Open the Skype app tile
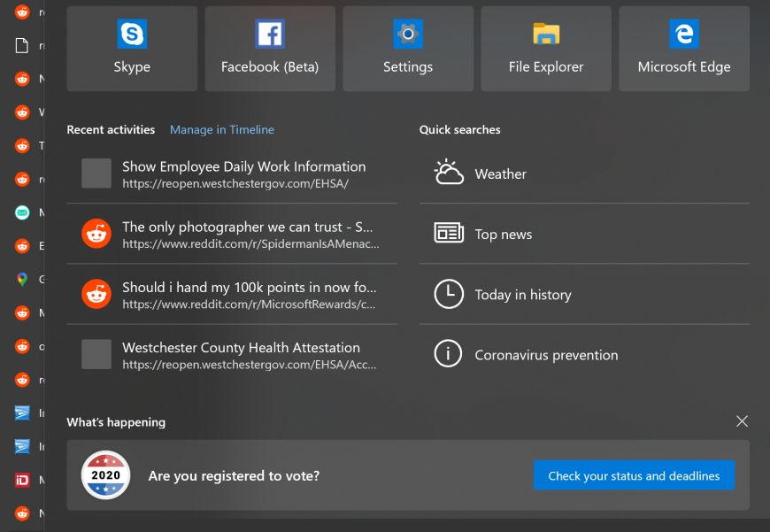Screen dimensions: 770x532 (132, 48)
